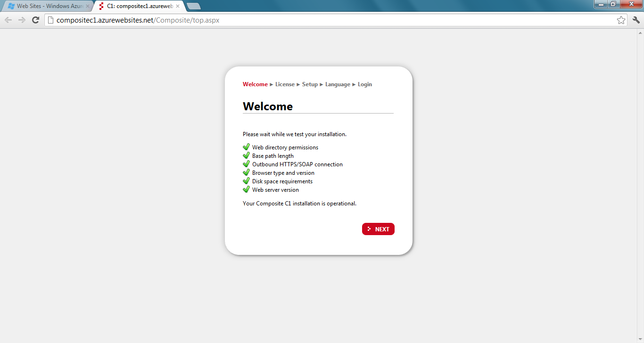The image size is (644, 343).
Task: Click the browser Back arrow button
Action: click(8, 20)
